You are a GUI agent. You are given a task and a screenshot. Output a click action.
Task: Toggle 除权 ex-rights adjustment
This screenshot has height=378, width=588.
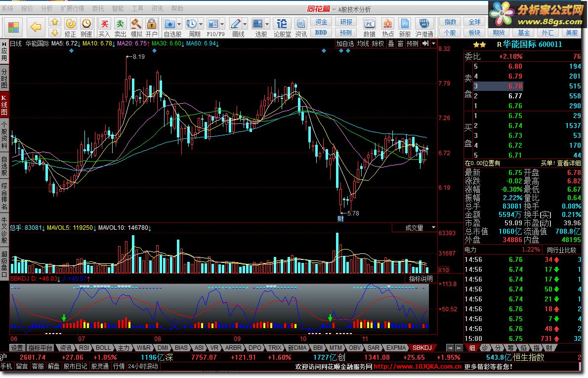378,43
